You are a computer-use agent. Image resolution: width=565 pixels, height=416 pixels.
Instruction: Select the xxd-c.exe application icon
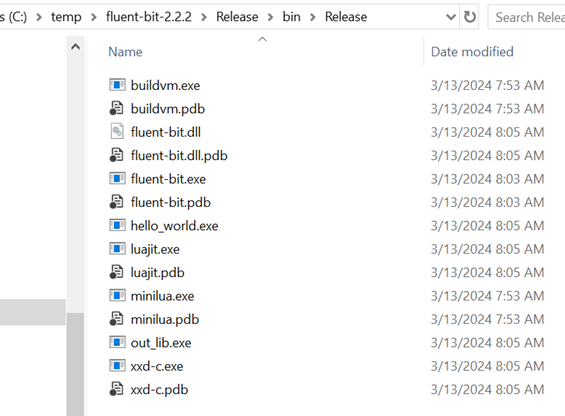pos(117,366)
